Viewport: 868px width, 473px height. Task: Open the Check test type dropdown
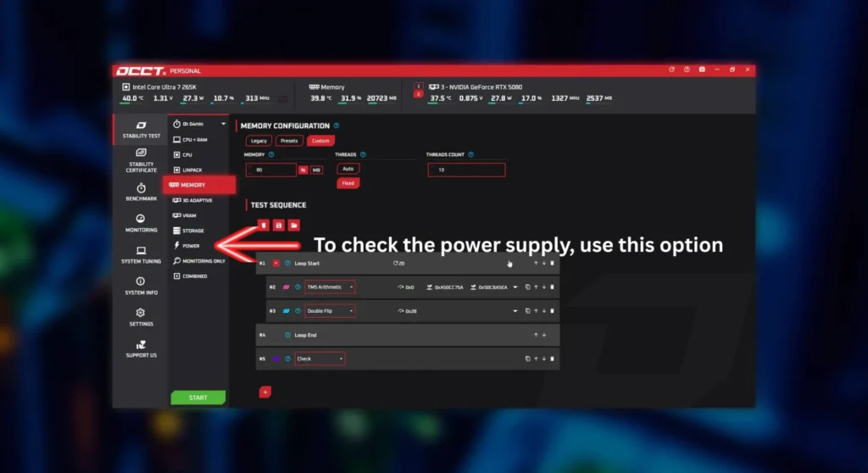click(320, 359)
